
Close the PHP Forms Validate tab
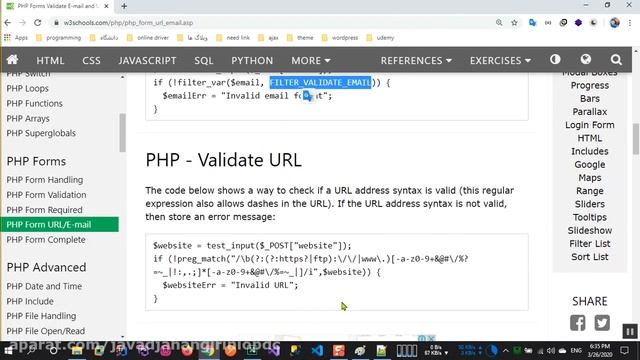[x=107, y=6]
